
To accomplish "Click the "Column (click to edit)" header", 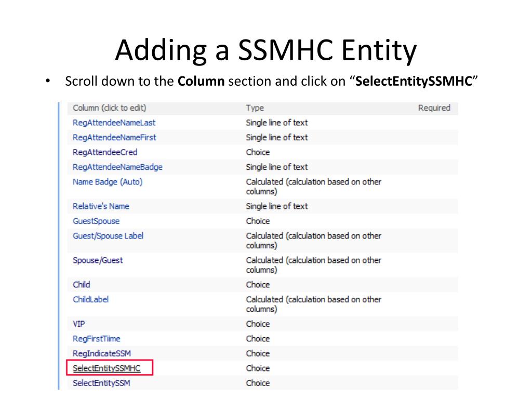I will click(110, 108).
